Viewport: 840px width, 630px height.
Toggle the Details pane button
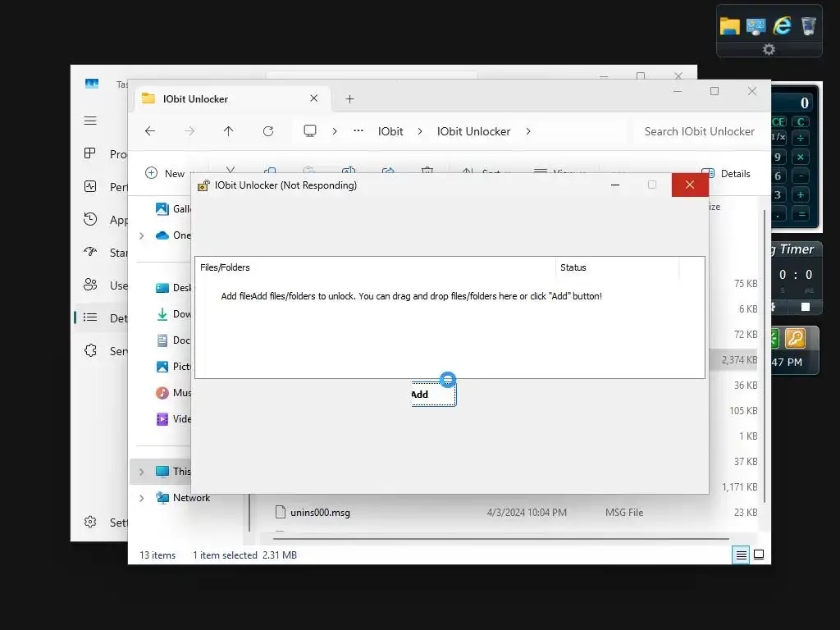pyautogui.click(x=726, y=174)
